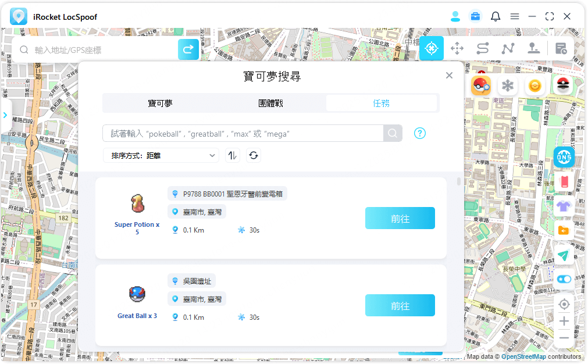Click the Pokéball icon on map toolbar
This screenshot has height=364, width=588.
pos(563,86)
